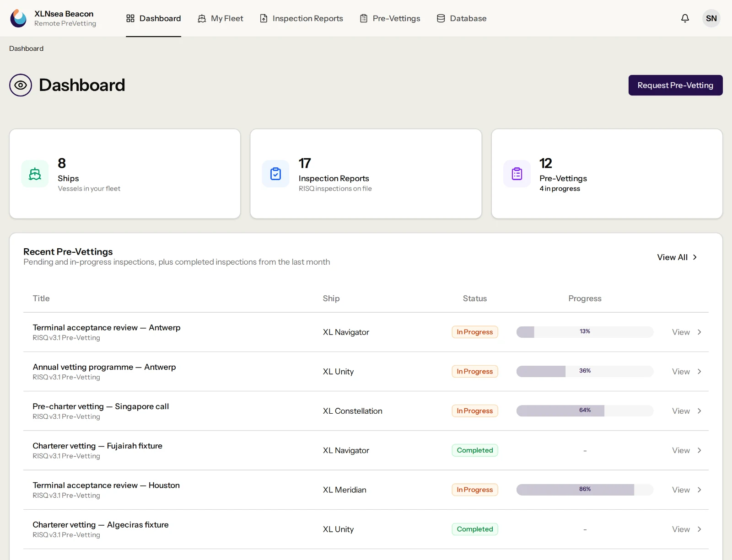732x560 pixels.
Task: Click the Progress column header
Action: tap(585, 299)
